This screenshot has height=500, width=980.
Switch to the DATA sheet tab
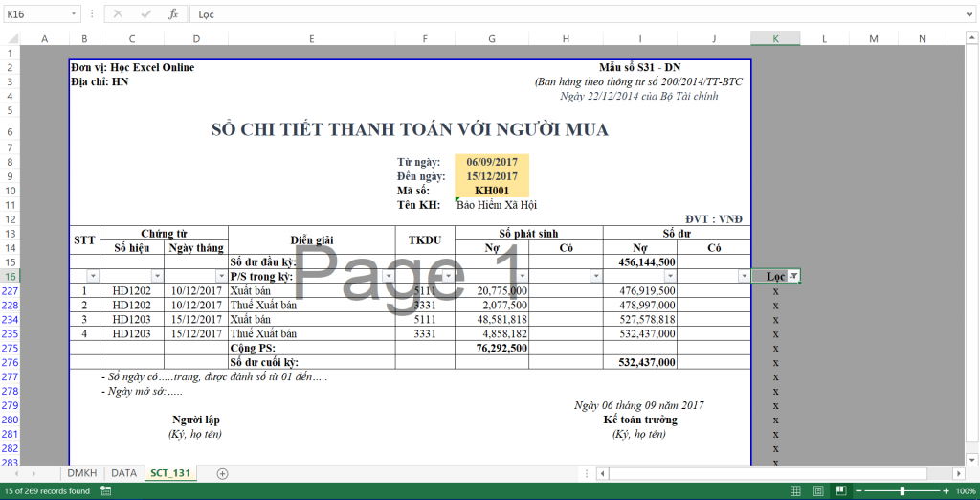pos(123,474)
